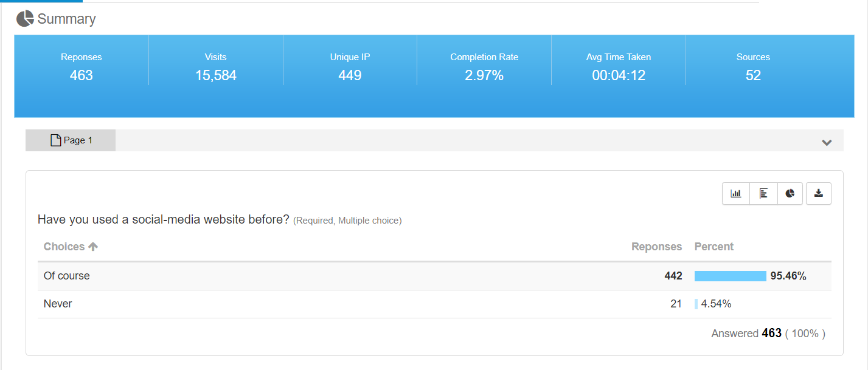Click the Completion Rate 2.97% stat
Screen dimensions: 868x370
pyautogui.click(x=484, y=67)
